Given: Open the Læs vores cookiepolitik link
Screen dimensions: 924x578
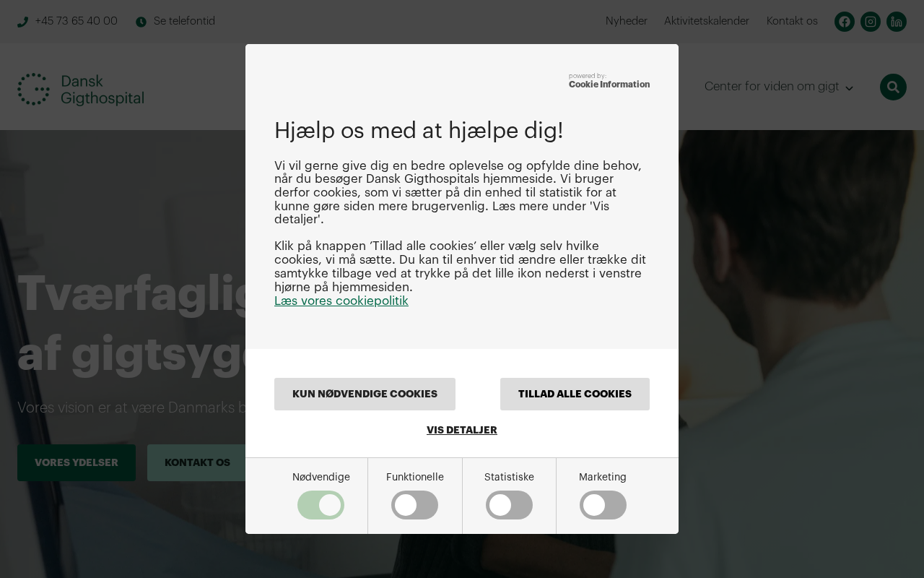Looking at the screenshot, I should pos(341,301).
